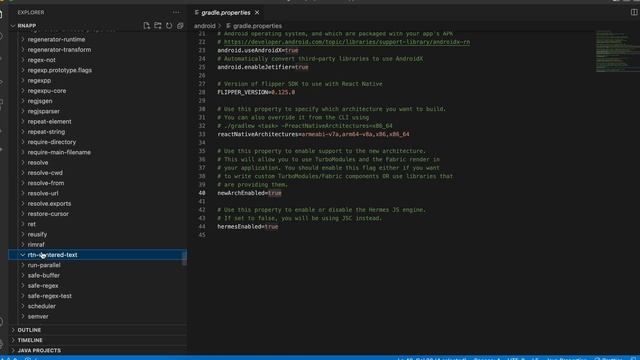Click the EXPLORER panel title
This screenshot has height=360, width=640.
(31, 13)
